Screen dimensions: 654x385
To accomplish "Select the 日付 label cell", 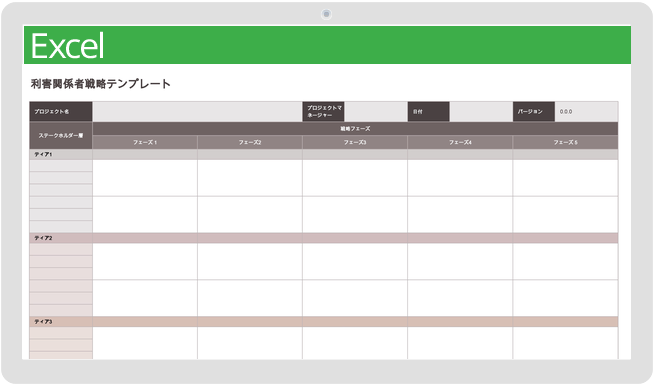I will (429, 112).
